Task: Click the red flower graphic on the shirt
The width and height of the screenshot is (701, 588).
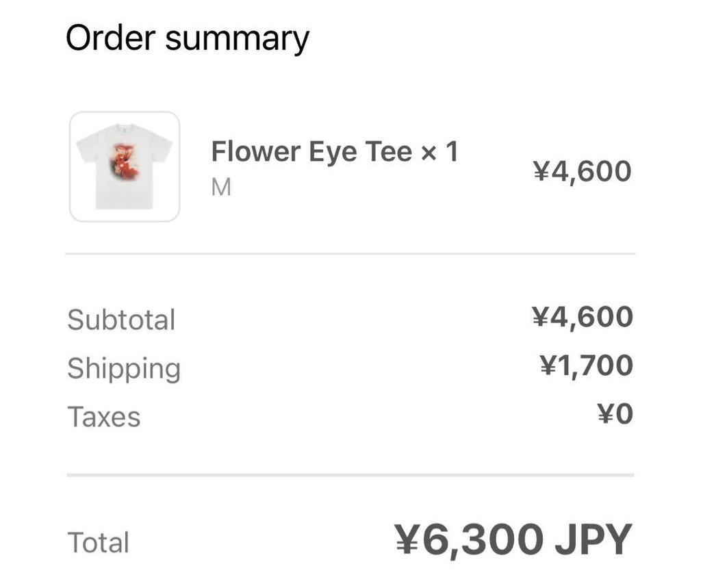Action: [124, 162]
